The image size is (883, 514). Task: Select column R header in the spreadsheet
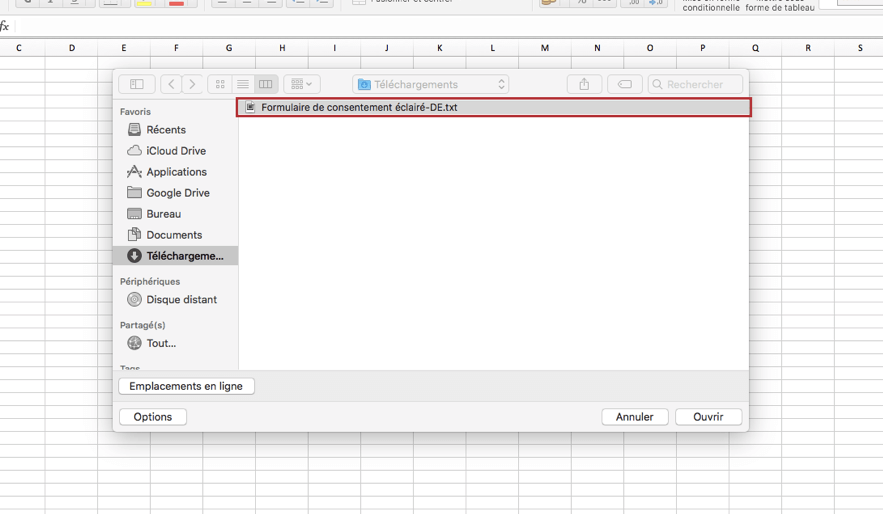click(x=808, y=48)
